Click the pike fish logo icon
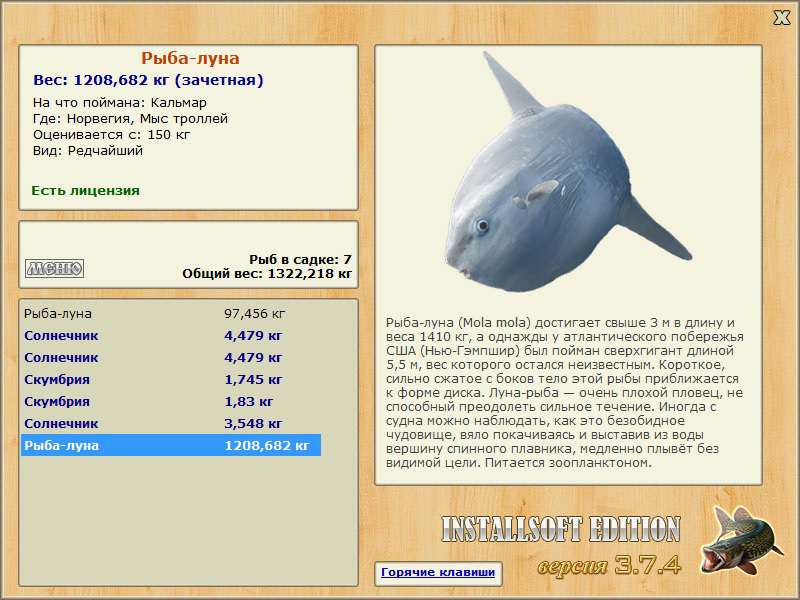The image size is (800, 600). pos(741,540)
